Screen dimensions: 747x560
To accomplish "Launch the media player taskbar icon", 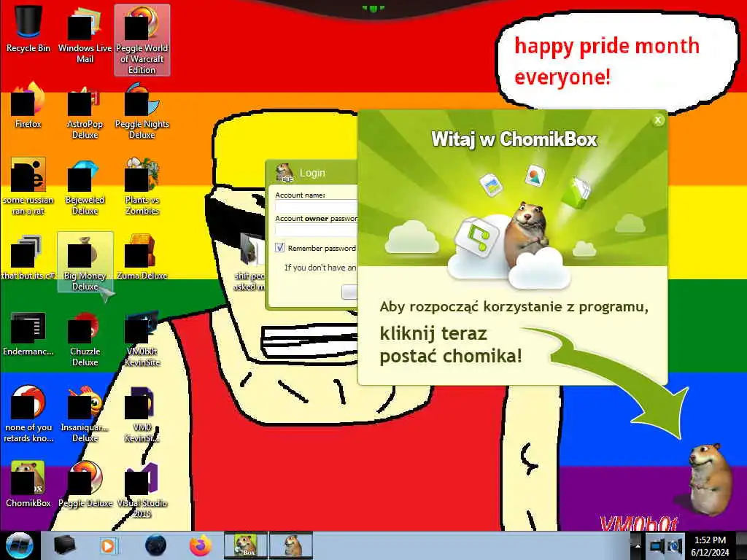I will coord(109,545).
